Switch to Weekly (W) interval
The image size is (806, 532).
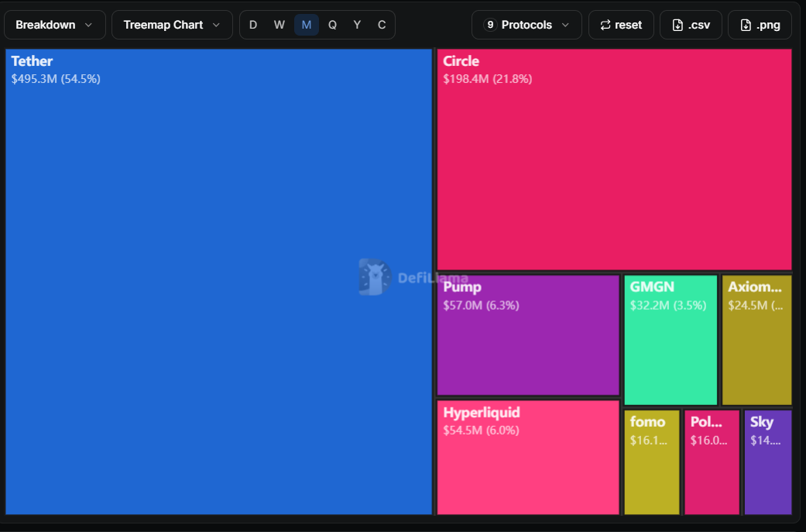279,25
